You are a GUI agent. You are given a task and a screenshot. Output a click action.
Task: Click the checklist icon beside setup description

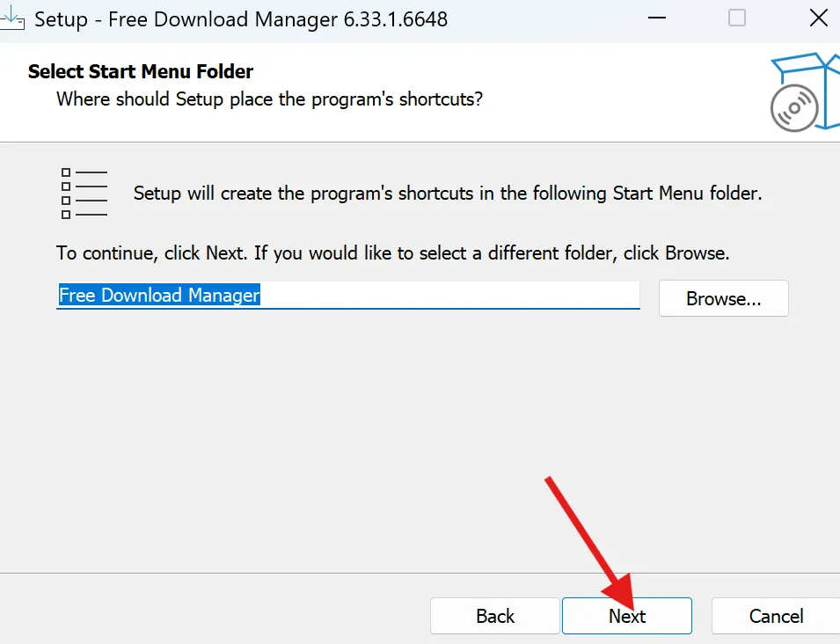click(x=84, y=194)
